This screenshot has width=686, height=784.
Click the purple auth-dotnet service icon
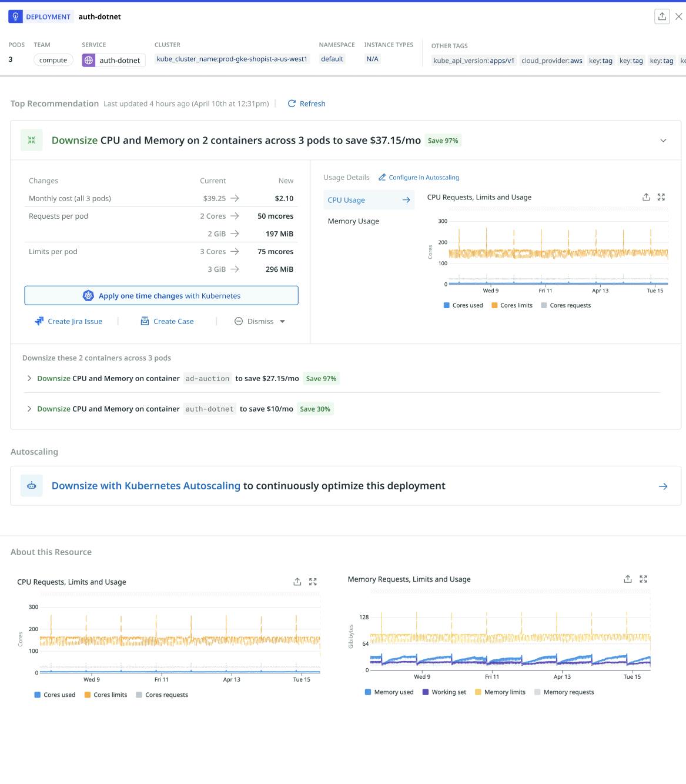88,59
